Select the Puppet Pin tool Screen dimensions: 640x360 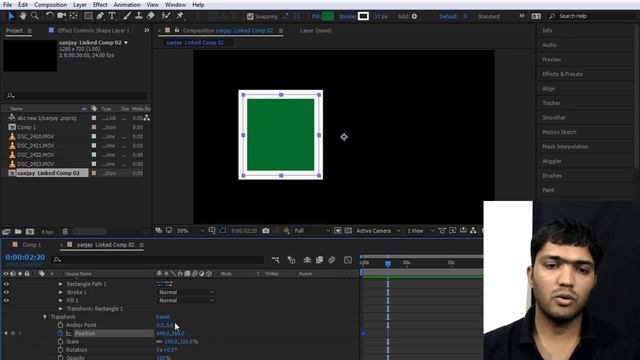(x=180, y=16)
